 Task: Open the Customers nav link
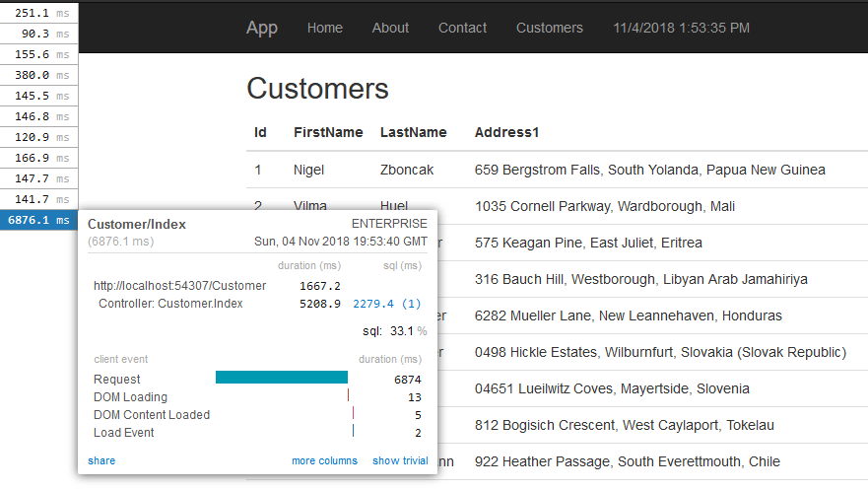click(549, 28)
